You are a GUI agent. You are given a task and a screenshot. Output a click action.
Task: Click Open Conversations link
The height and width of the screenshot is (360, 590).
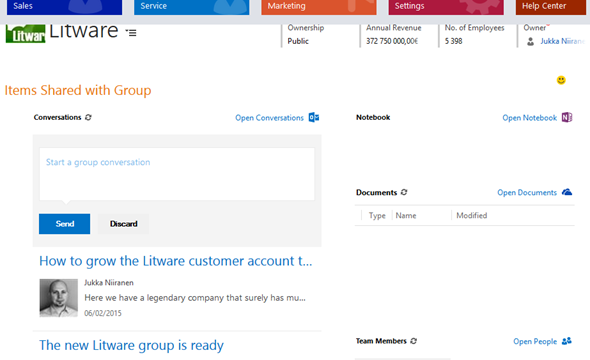(x=269, y=118)
